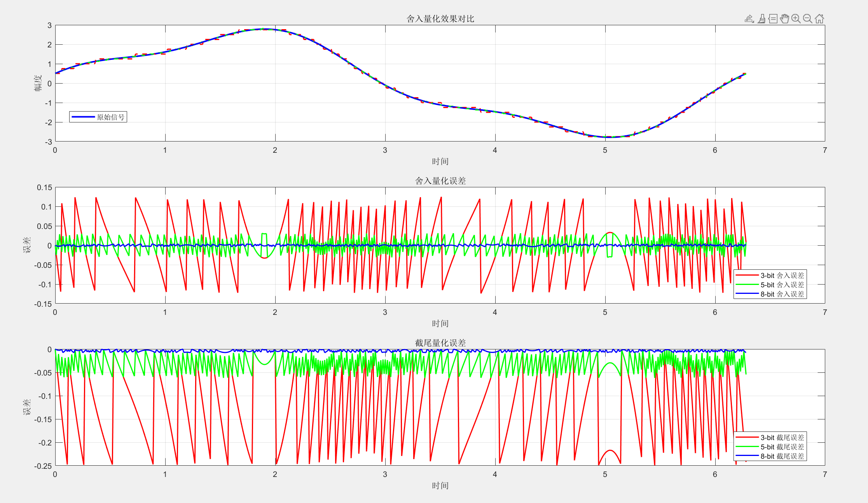This screenshot has height=503, width=868.
Task: Open the axes export menu icon
Action: (749, 19)
